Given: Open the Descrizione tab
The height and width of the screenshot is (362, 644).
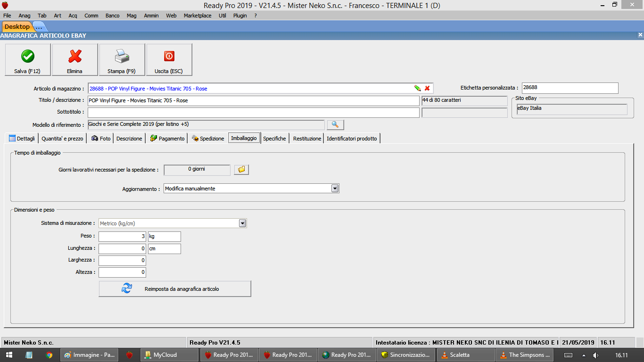Looking at the screenshot, I should click(x=129, y=139).
